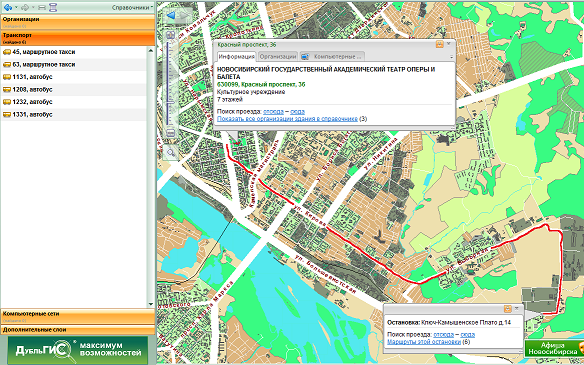Click the ДубльГИС максимум возможностей banner

click(78, 350)
